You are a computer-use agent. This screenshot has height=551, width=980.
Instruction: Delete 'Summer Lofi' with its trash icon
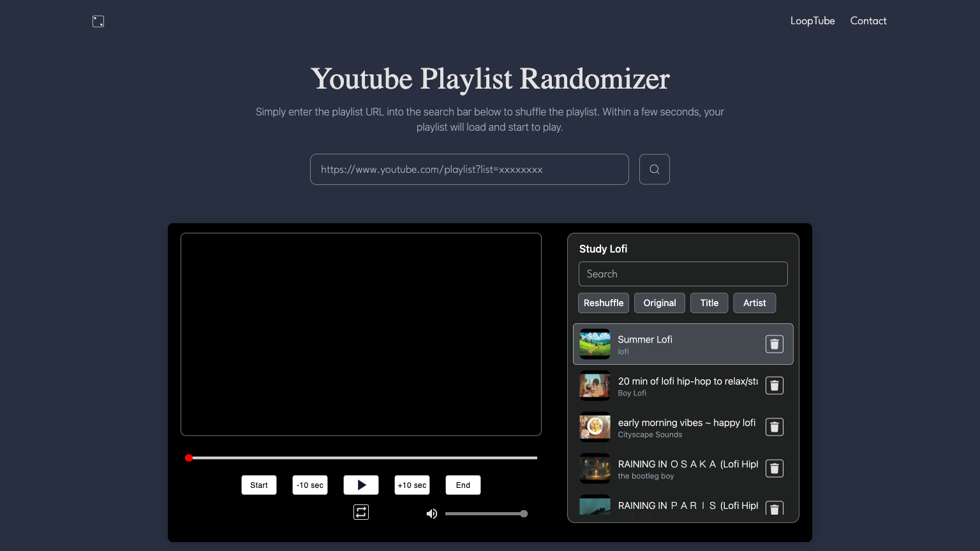774,344
